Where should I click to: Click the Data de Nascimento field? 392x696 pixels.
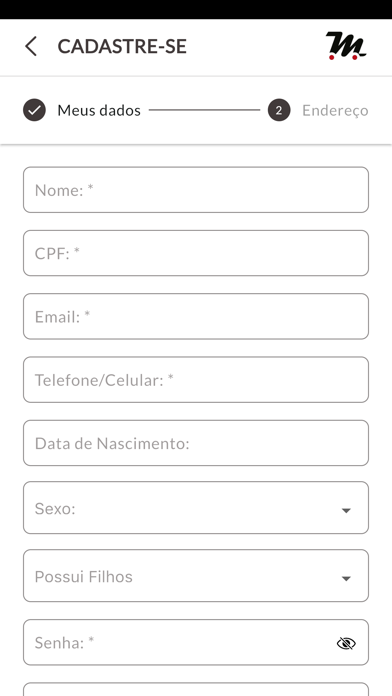click(x=196, y=443)
